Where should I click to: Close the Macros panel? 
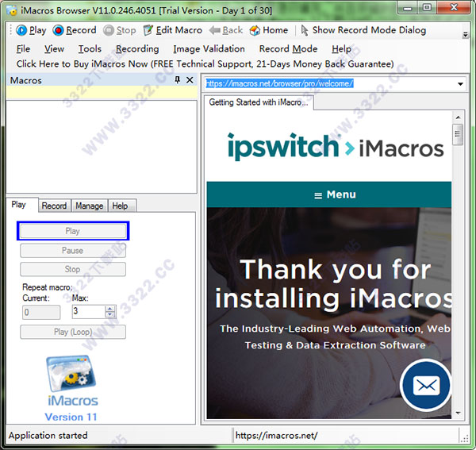[x=190, y=80]
